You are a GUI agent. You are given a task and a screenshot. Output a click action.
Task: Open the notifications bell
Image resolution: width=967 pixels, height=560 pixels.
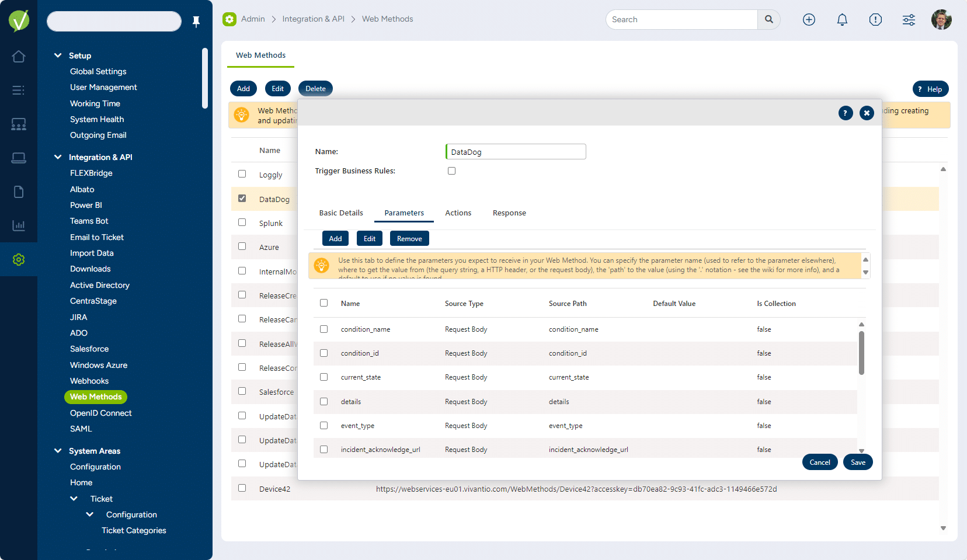pos(842,20)
